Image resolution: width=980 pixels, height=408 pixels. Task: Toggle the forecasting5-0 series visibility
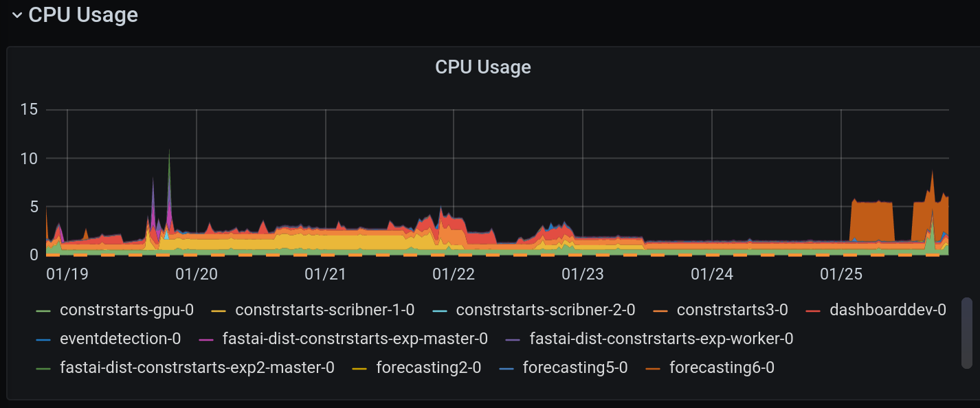click(574, 367)
